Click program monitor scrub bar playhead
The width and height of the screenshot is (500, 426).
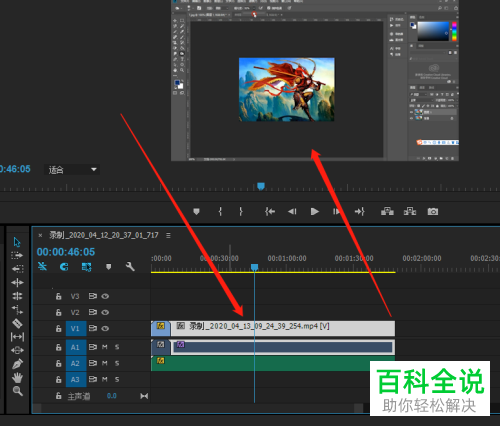coord(261,186)
